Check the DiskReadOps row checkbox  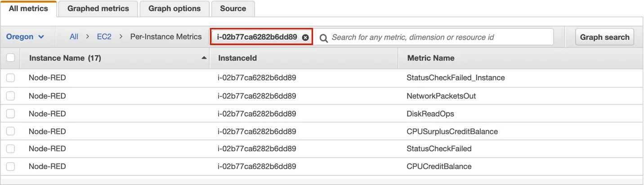click(10, 114)
